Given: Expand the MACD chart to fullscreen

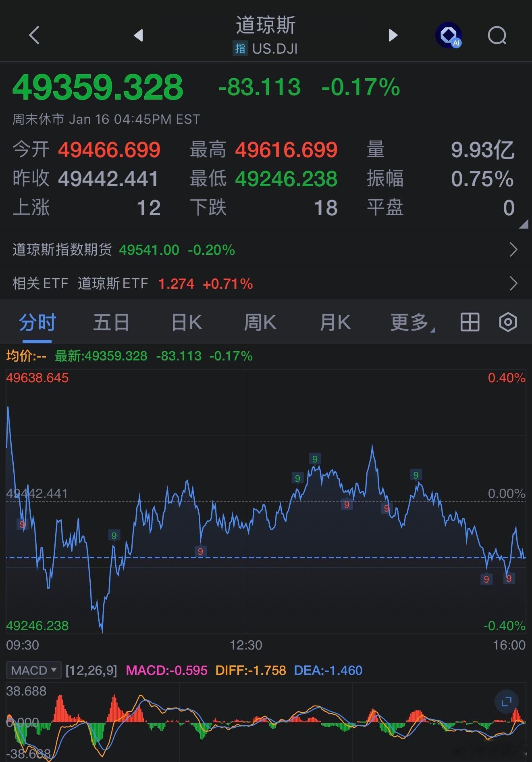Looking at the screenshot, I should [506, 702].
